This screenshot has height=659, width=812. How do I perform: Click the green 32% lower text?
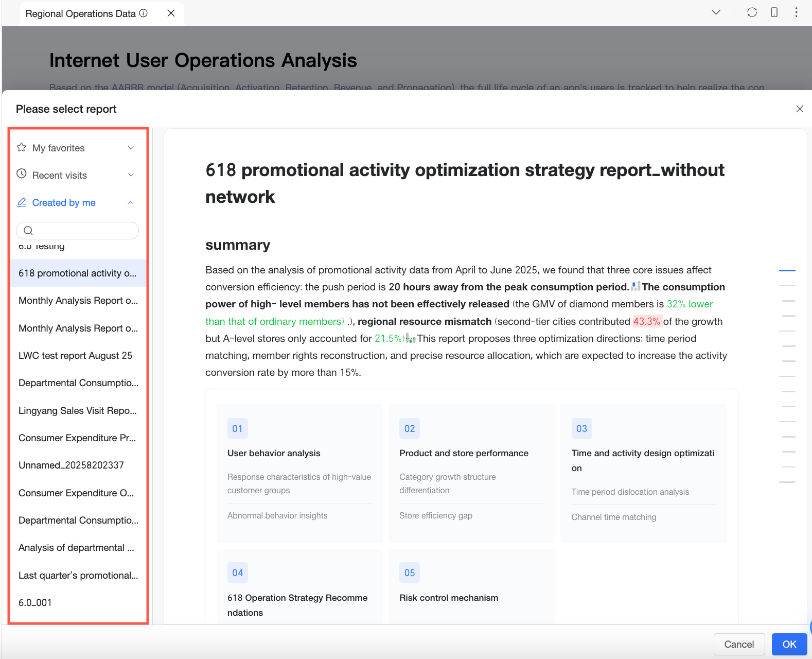pos(690,304)
